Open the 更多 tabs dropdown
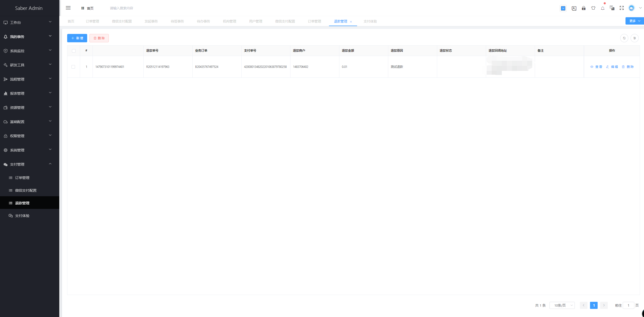 click(x=635, y=21)
